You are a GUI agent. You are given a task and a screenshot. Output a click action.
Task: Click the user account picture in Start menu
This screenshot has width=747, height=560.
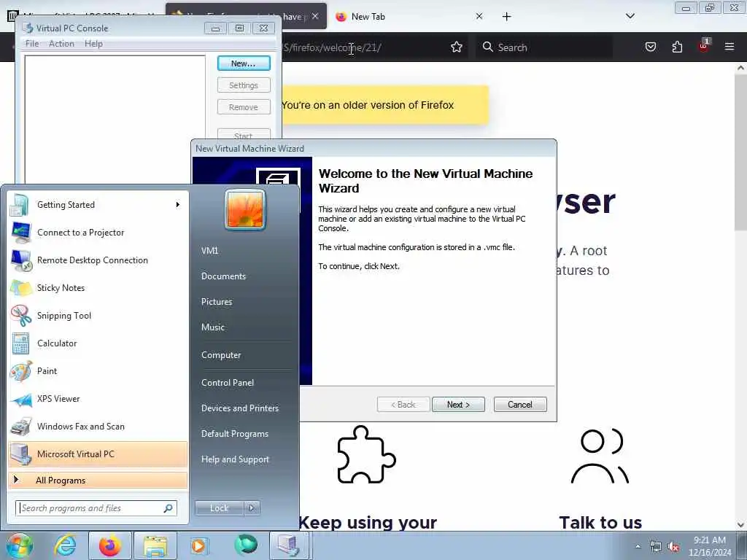(245, 209)
